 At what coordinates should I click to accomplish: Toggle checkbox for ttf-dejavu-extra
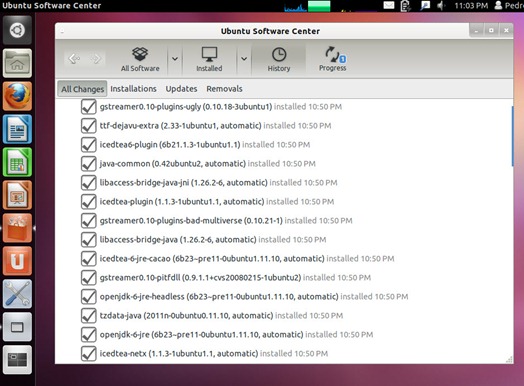[x=89, y=126]
